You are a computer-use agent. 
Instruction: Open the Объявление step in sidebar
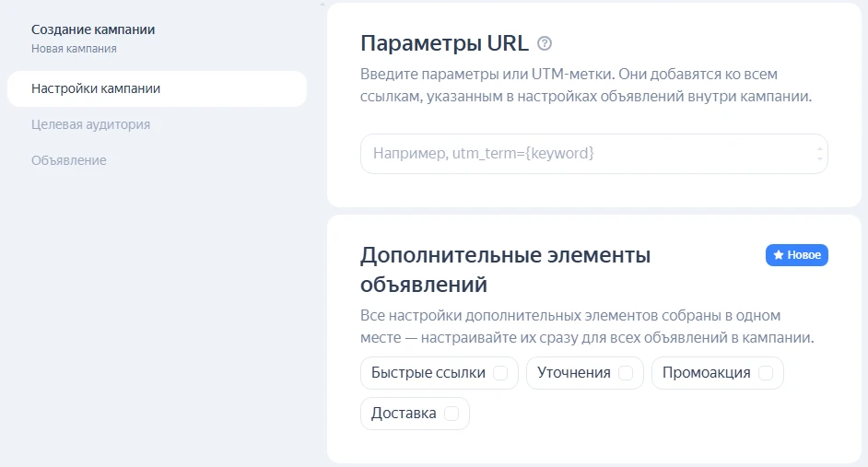[69, 160]
